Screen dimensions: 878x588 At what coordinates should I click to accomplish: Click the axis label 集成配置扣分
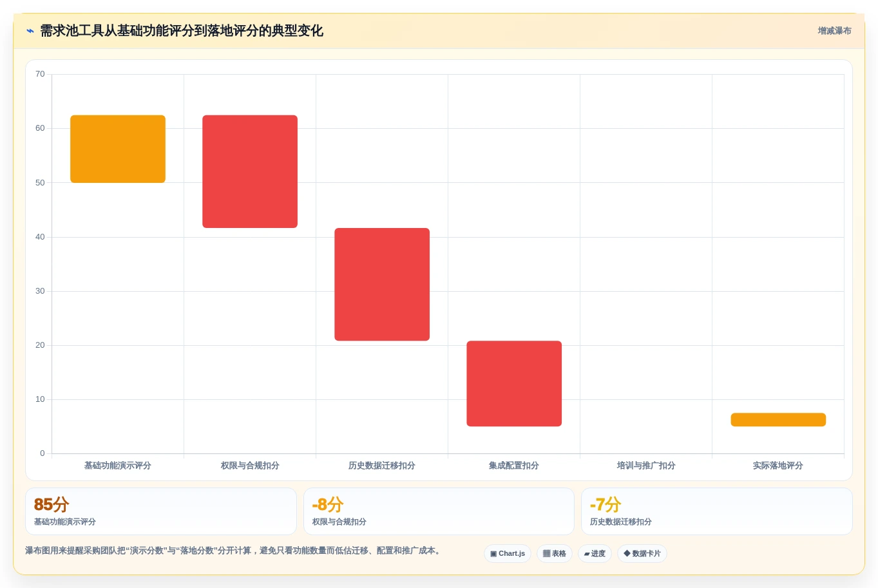tap(514, 466)
